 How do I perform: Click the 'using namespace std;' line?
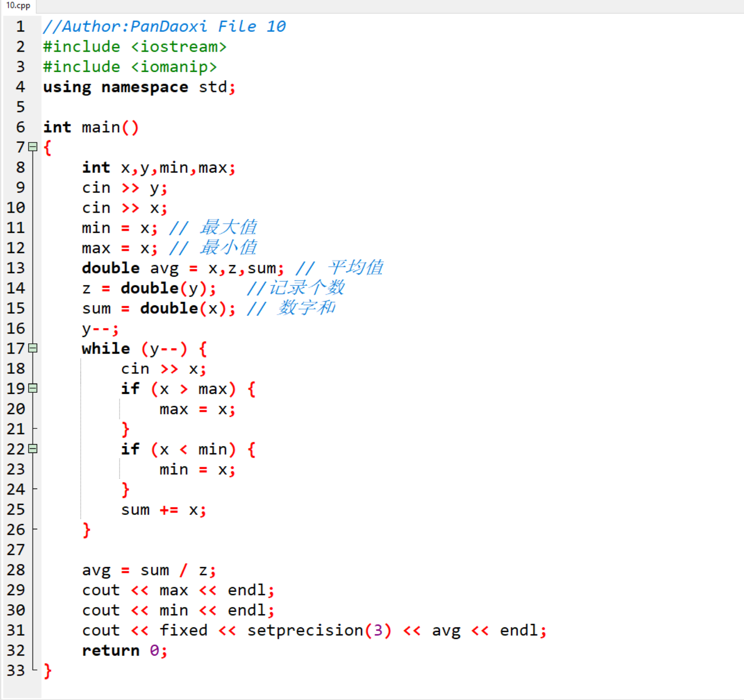pyautogui.click(x=139, y=87)
